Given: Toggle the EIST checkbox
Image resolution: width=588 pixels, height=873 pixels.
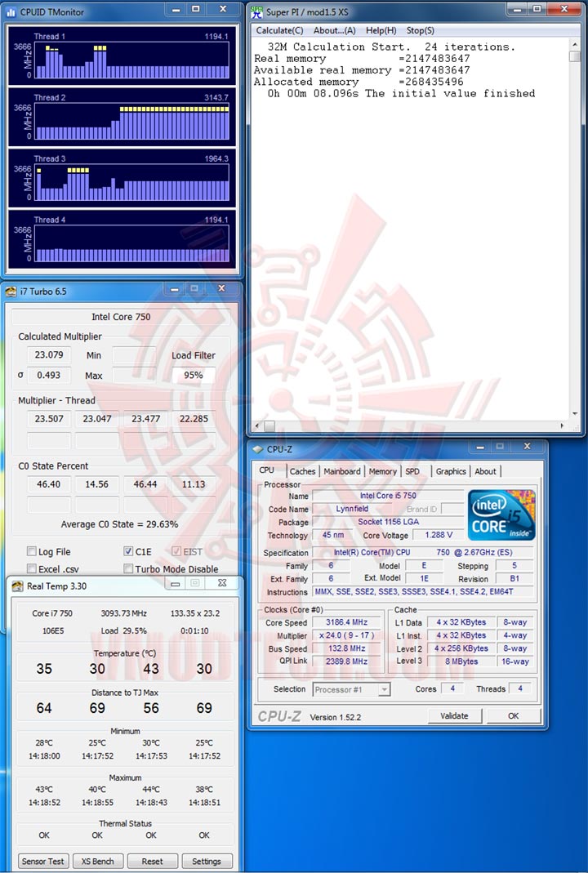Looking at the screenshot, I should [x=176, y=551].
